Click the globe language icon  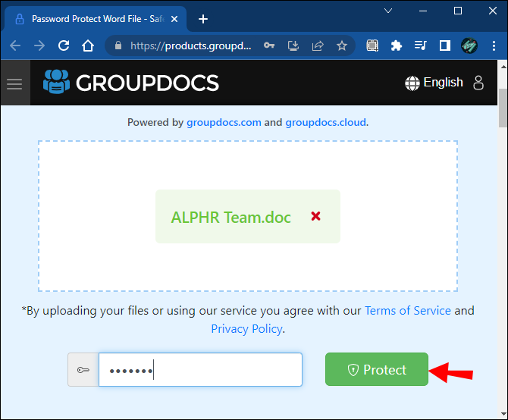tap(412, 83)
